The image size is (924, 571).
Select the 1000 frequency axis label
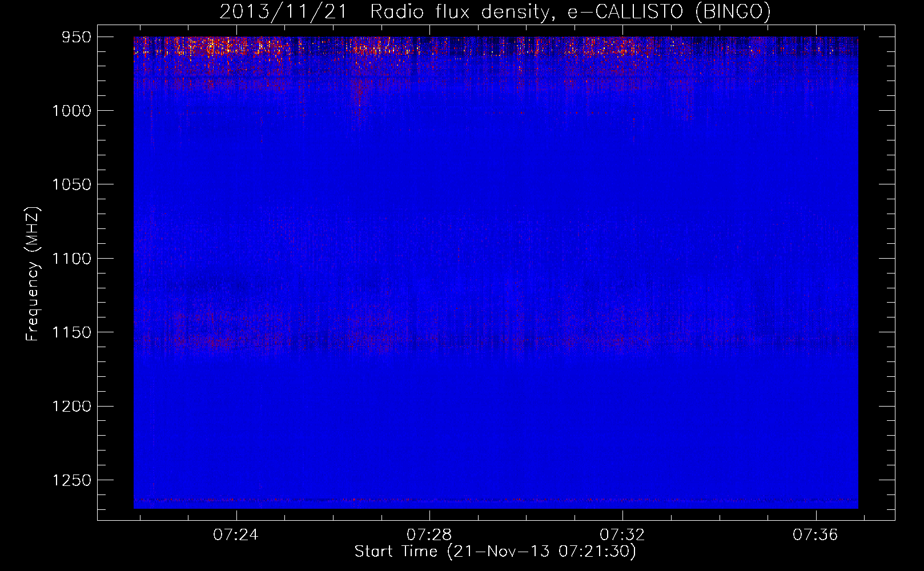[71, 111]
